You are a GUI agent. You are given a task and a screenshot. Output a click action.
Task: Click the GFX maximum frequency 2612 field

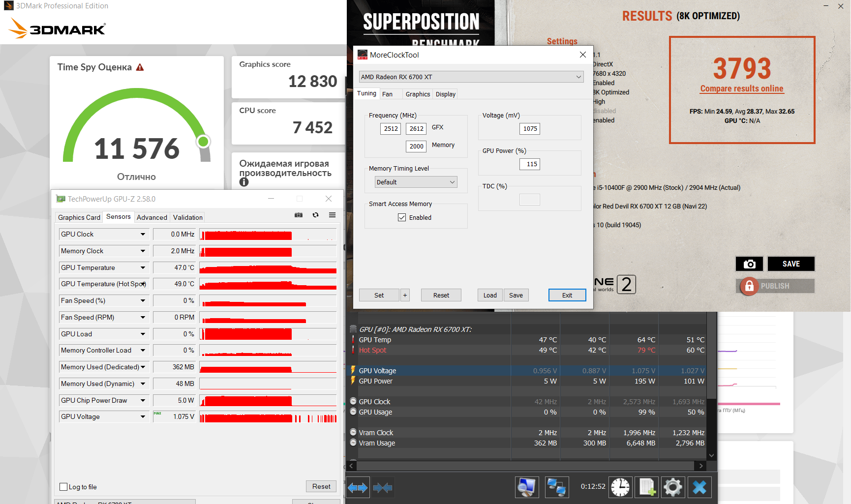tap(416, 128)
